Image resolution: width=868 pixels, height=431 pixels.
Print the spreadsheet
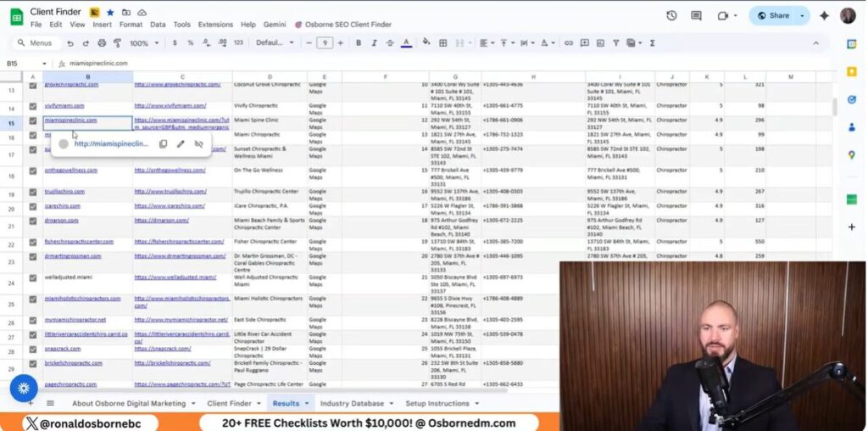click(102, 42)
